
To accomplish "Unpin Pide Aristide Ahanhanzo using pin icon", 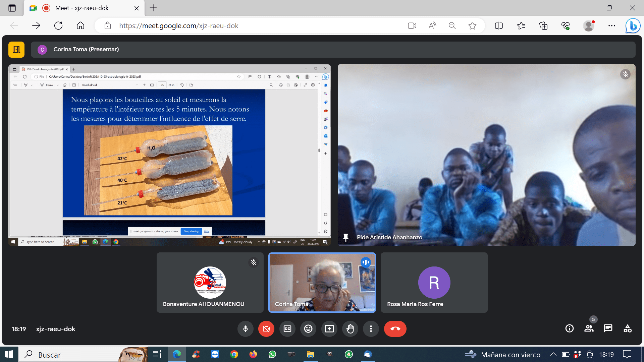I will coord(346,238).
